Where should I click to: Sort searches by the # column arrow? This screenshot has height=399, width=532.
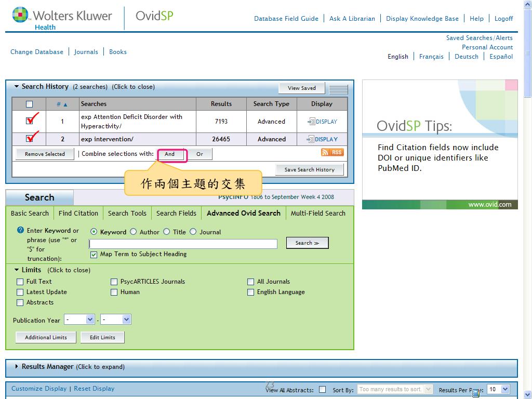click(x=65, y=104)
